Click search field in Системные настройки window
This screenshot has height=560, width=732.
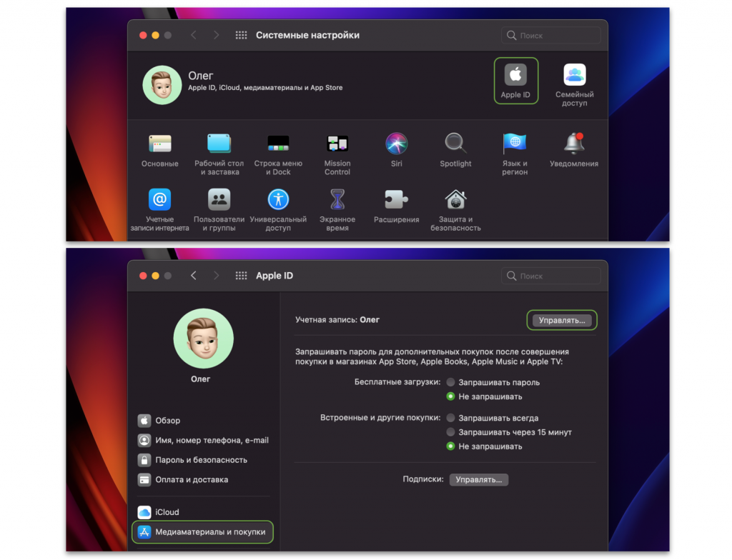[551, 36]
